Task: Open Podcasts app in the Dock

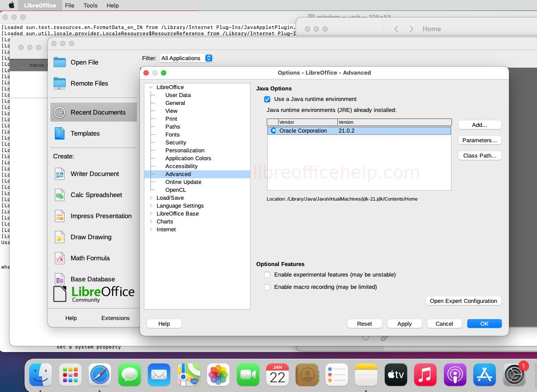Action: 455,375
